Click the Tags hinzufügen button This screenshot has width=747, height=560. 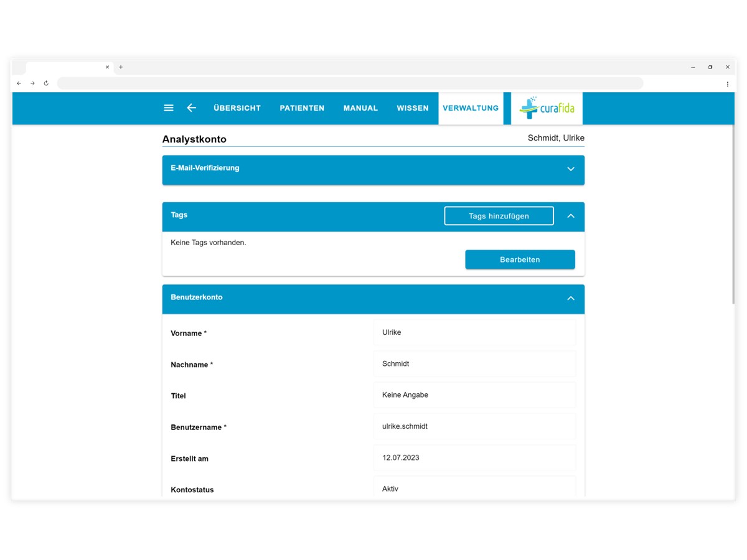point(499,216)
